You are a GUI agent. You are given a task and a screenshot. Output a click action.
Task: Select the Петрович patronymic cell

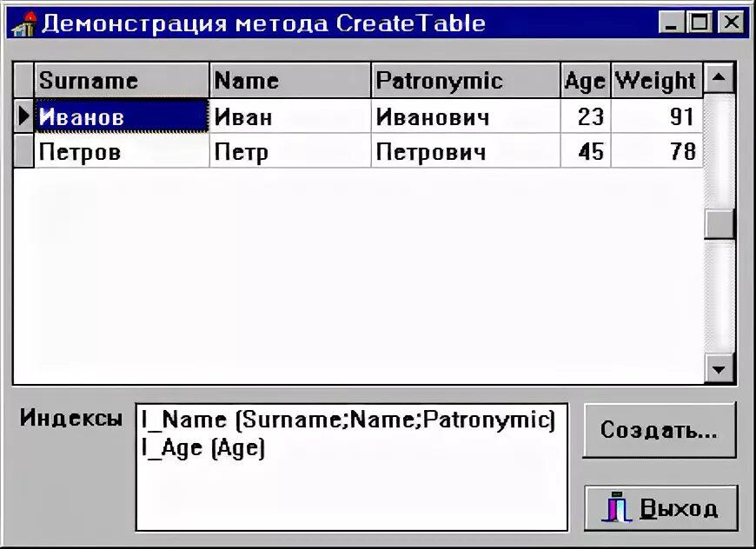tap(466, 151)
